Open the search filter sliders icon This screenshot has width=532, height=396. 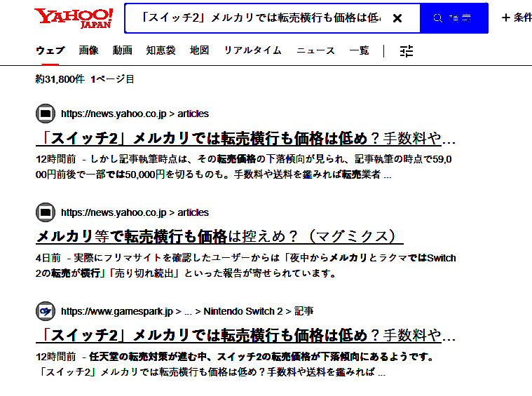pos(407,50)
